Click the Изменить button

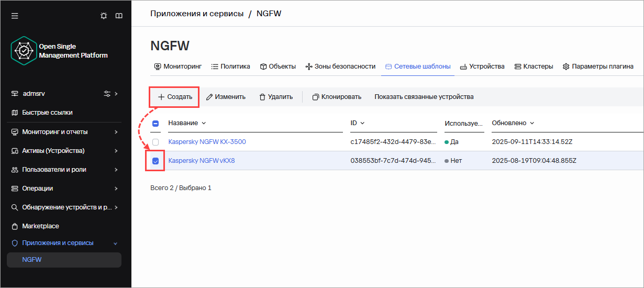coord(226,97)
